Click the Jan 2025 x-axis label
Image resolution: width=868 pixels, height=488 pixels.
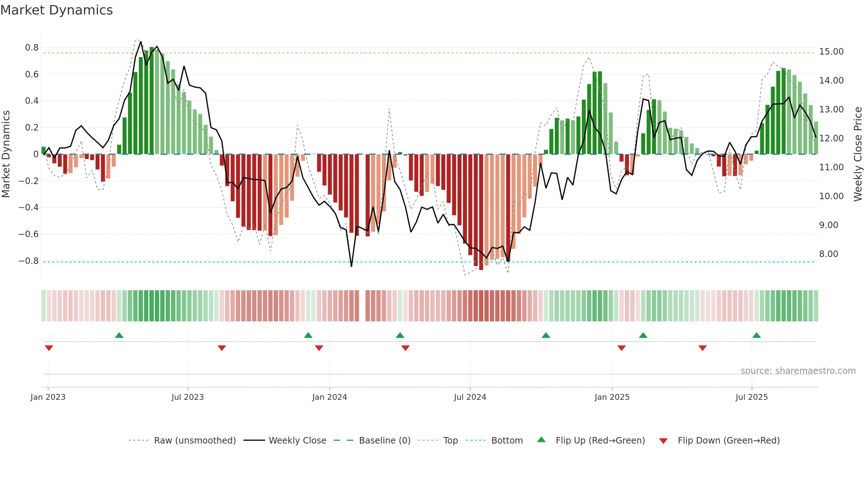click(x=612, y=397)
